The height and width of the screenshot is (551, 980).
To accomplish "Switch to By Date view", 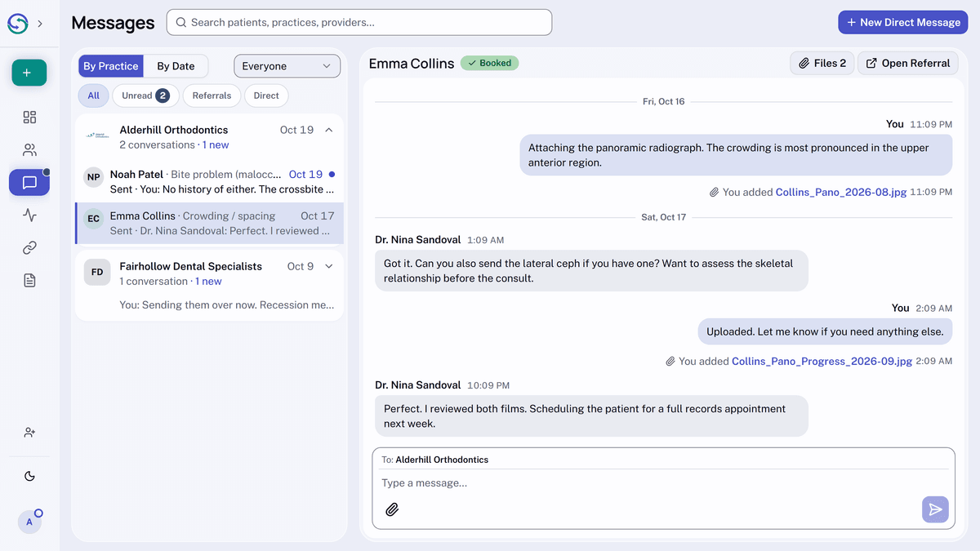I will [x=176, y=66].
